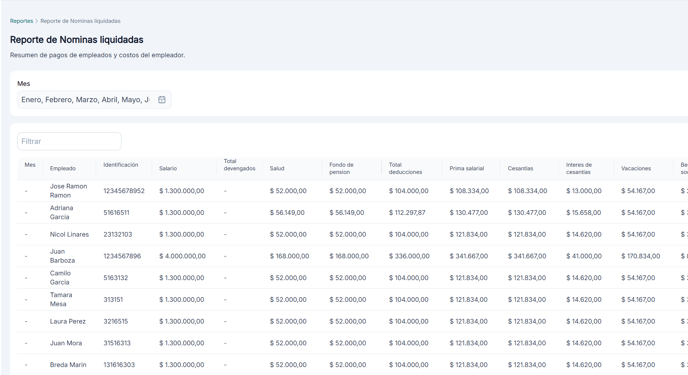Click Adriana Garcia's prima salarial $ 130.477,00
This screenshot has height=375, width=688.
click(x=469, y=212)
